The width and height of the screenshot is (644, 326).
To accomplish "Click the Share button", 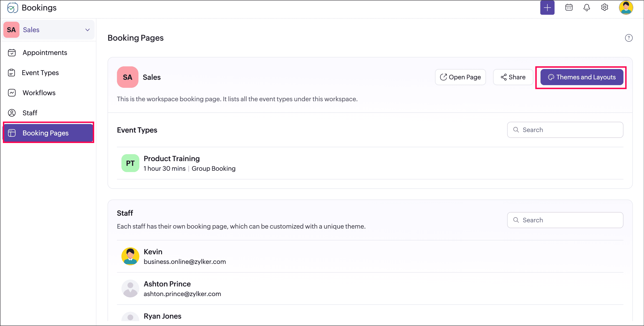I will (513, 77).
